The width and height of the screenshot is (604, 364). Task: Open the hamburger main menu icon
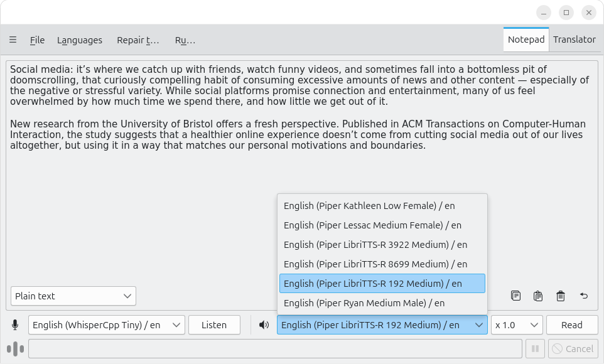point(13,40)
